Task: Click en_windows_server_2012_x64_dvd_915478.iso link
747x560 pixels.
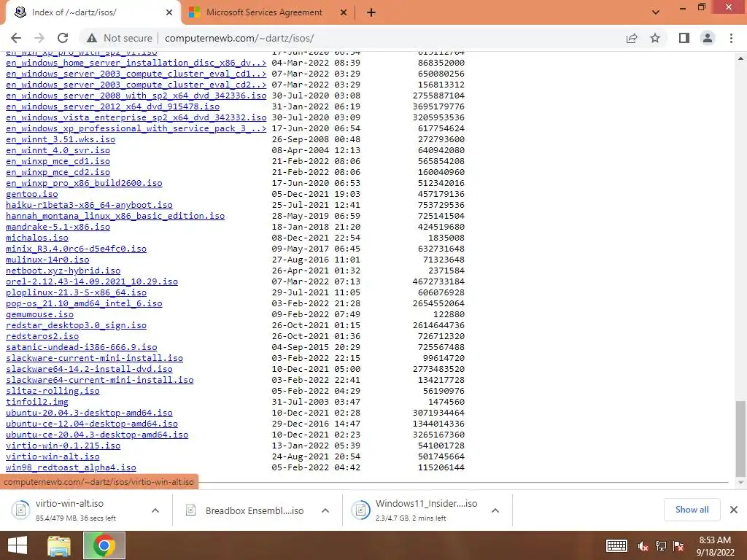Action: click(x=113, y=106)
